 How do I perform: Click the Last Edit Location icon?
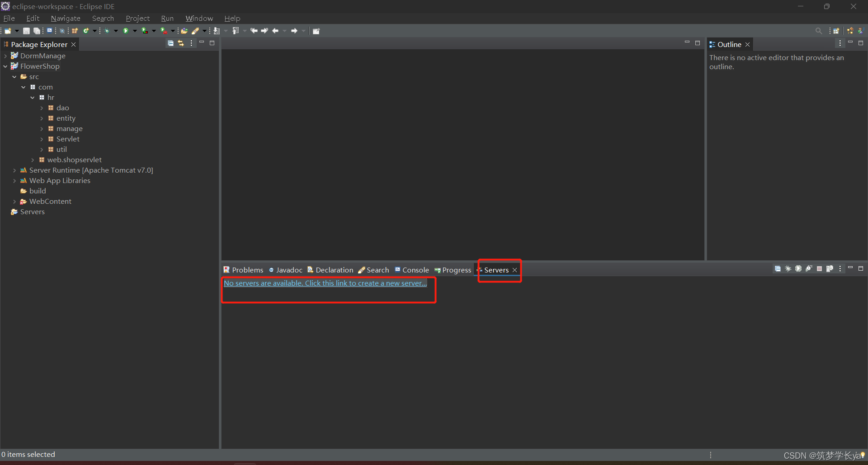(x=254, y=31)
